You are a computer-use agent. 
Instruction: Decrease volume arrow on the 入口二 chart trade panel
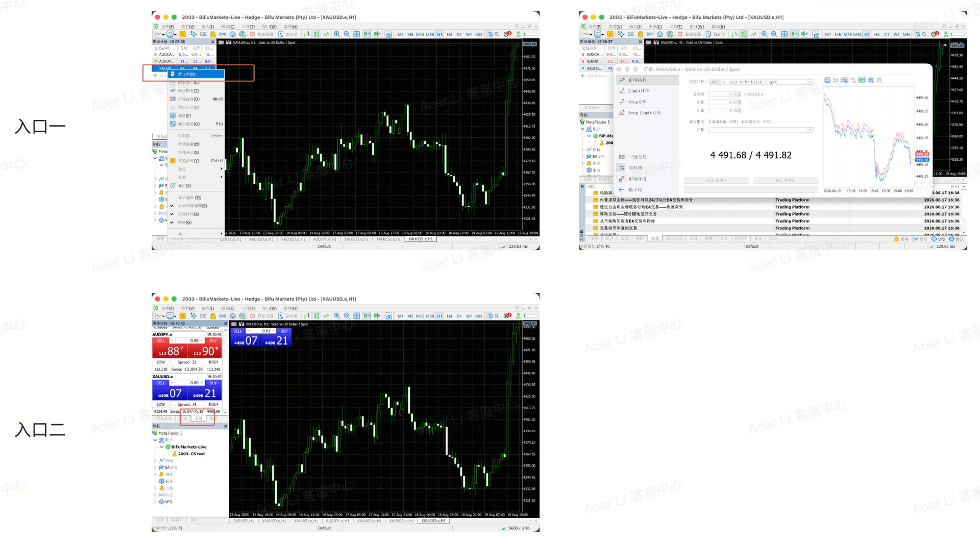tap(249, 331)
